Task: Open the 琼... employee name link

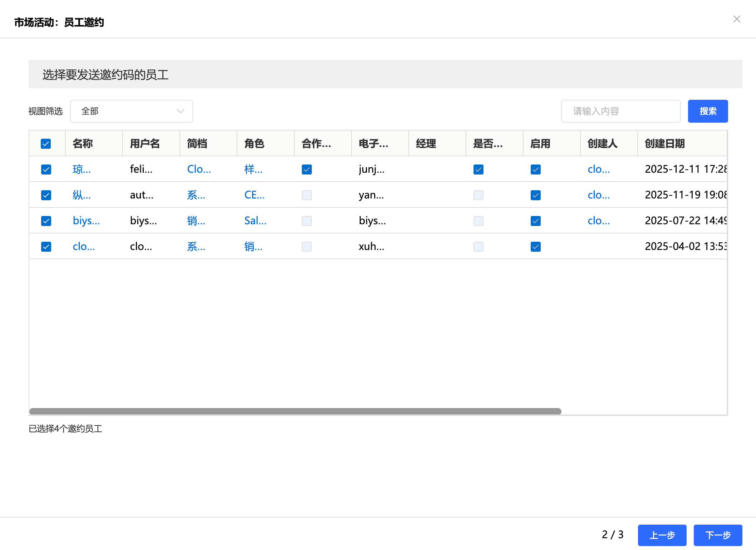Action: click(82, 169)
